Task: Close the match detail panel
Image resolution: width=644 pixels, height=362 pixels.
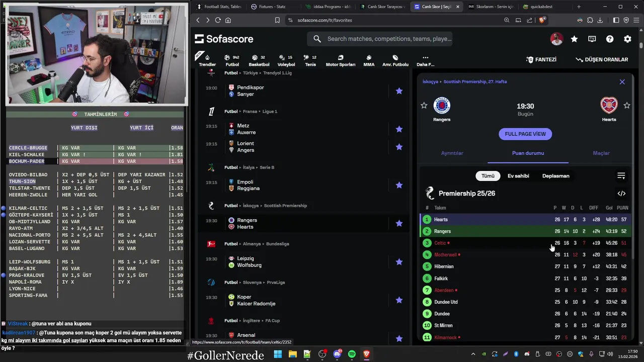Action: click(622, 81)
